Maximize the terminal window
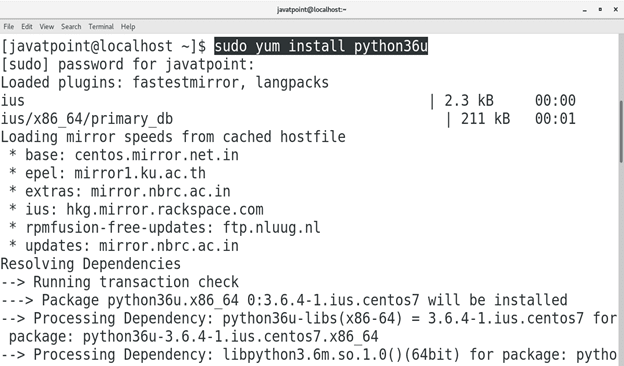624x366 pixels. 600,10
